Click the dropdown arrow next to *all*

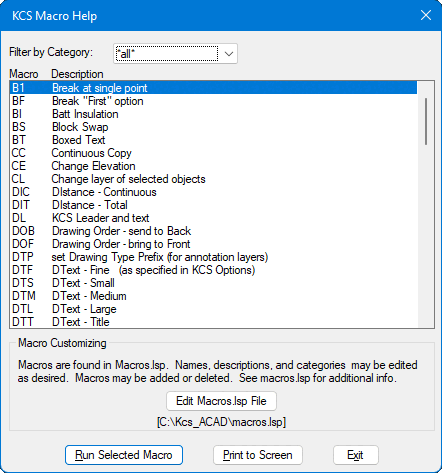[x=229, y=54]
